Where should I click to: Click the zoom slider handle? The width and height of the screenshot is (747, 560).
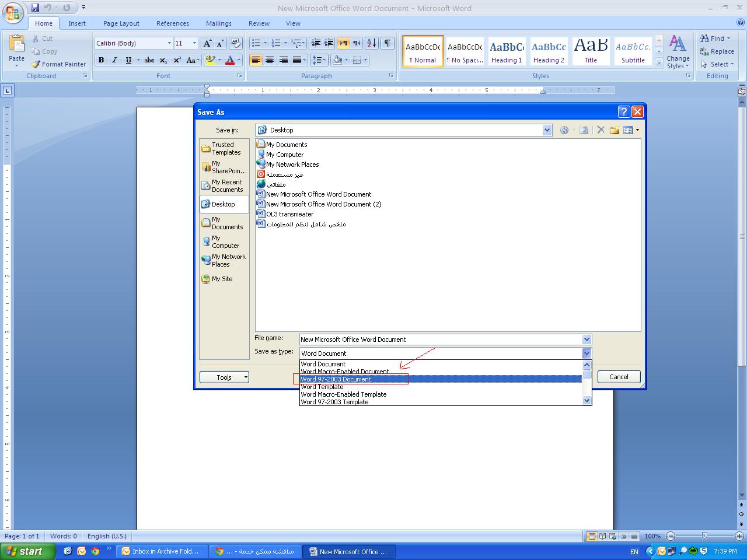(704, 535)
